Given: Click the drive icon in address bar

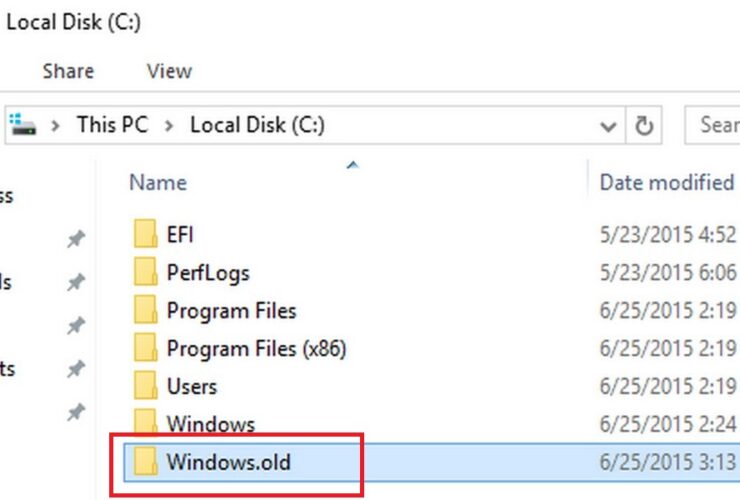Looking at the screenshot, I should tap(24, 125).
